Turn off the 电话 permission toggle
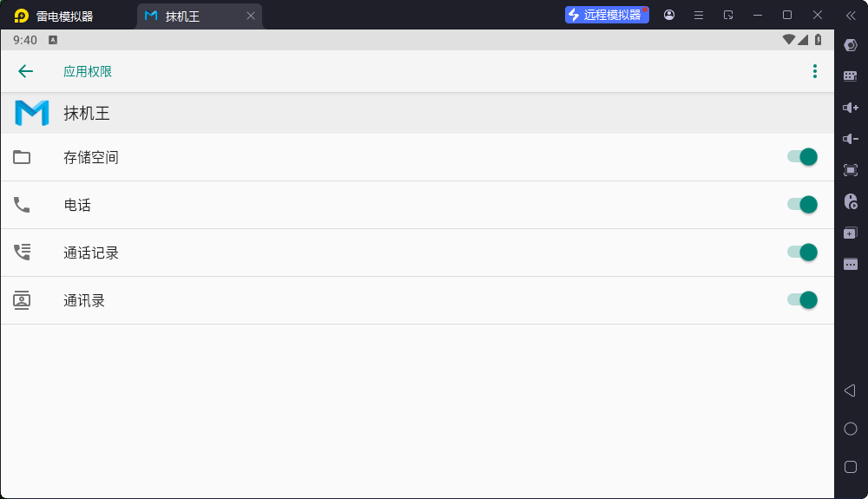Viewport: 868px width, 499px height. point(803,205)
